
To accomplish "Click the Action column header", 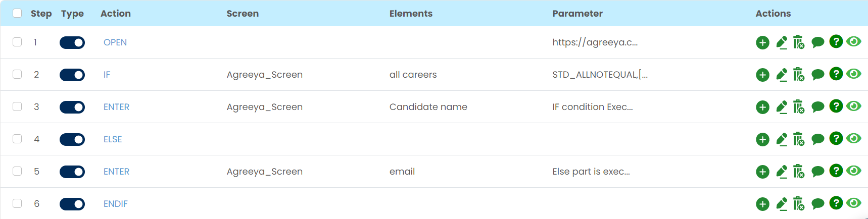I will (x=116, y=14).
